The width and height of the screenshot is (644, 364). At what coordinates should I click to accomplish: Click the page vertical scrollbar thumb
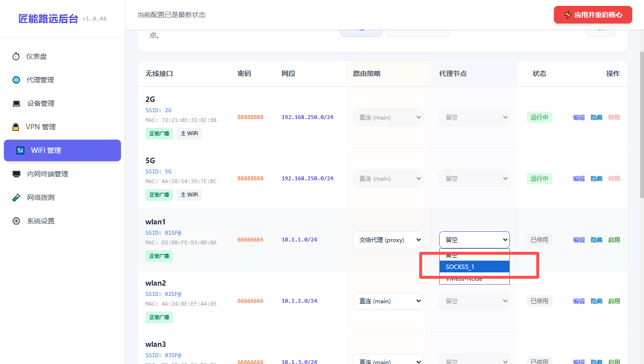point(641,125)
